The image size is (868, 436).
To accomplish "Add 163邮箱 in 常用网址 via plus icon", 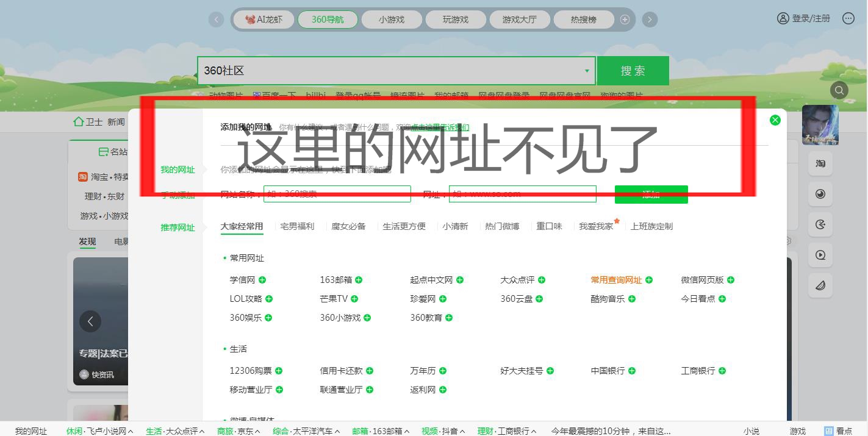I will coord(359,280).
